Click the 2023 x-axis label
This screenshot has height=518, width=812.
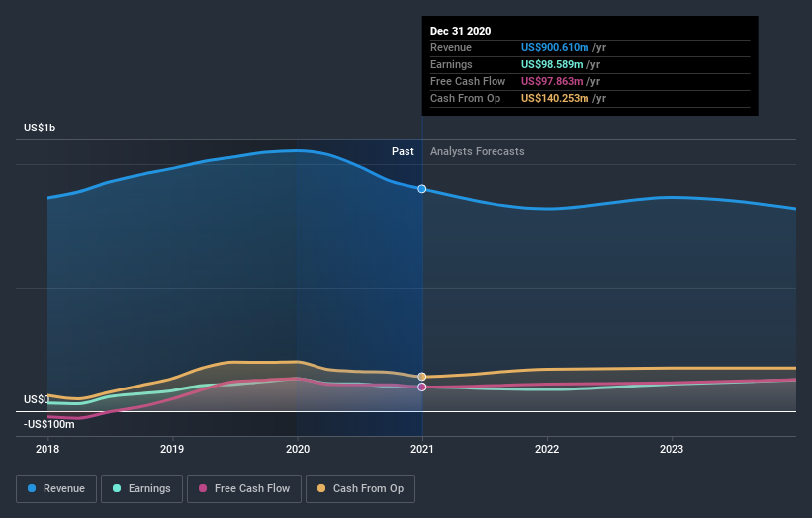(x=672, y=449)
